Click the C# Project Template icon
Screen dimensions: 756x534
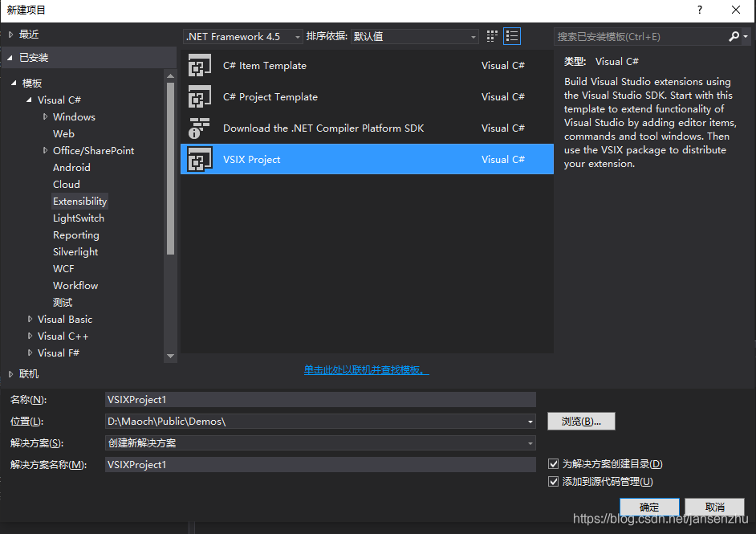click(x=200, y=96)
